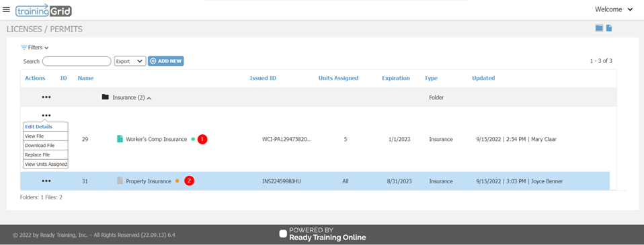Click the ADD NEW button
This screenshot has height=245, width=644.
coord(166,61)
